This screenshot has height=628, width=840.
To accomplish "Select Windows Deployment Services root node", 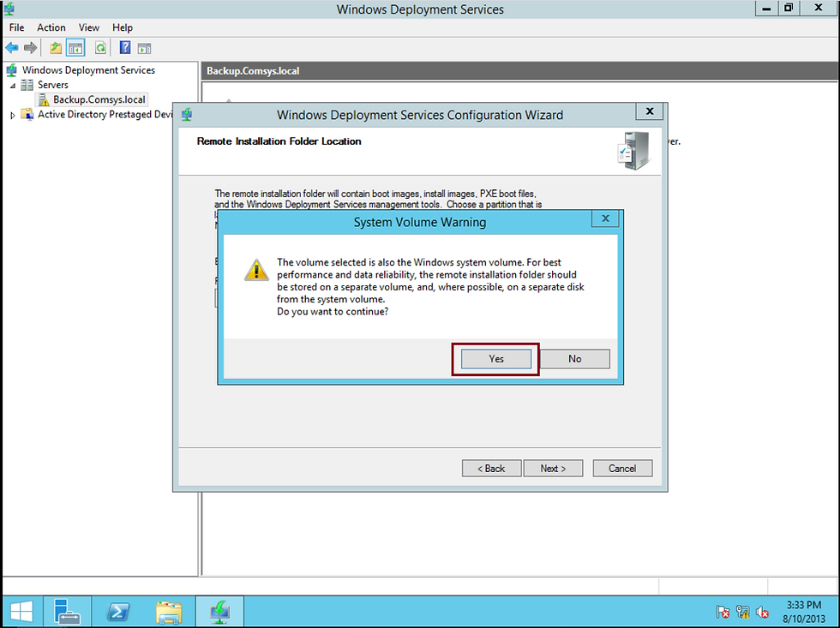I will (x=88, y=70).
